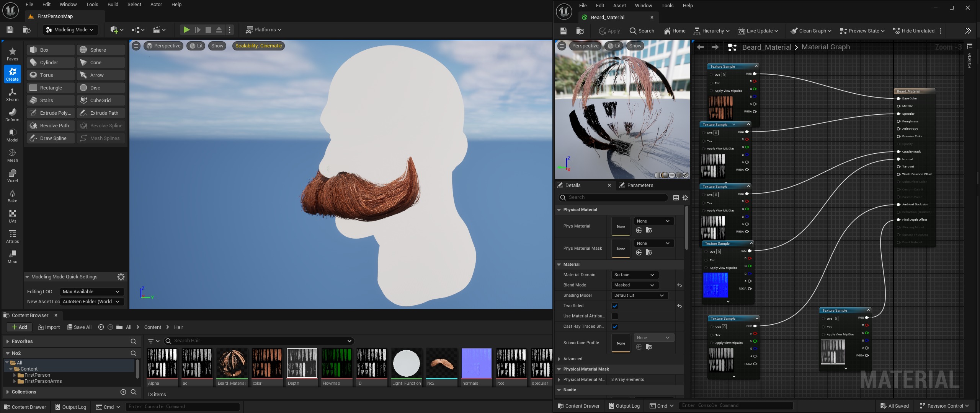Open the Asset menu in material editor
Image resolution: width=980 pixels, height=413 pixels.
619,5
